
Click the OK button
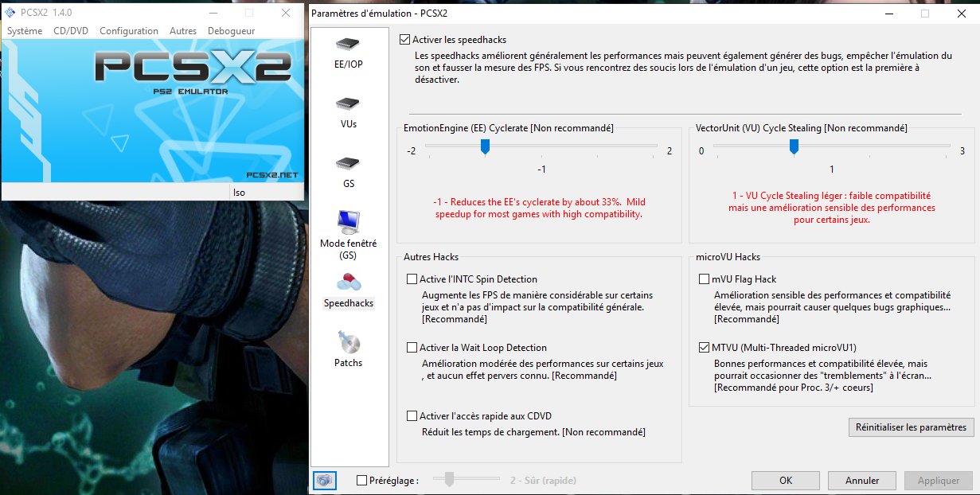pos(786,481)
